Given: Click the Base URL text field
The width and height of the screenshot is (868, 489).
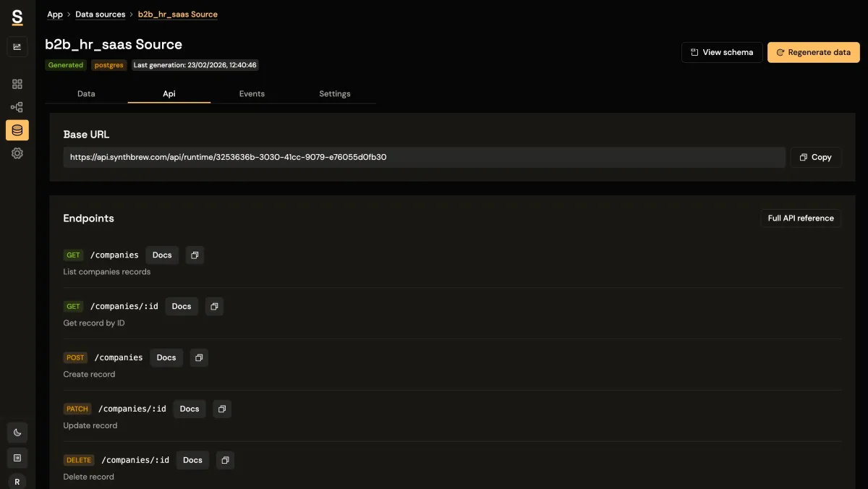Looking at the screenshot, I should coord(424,157).
